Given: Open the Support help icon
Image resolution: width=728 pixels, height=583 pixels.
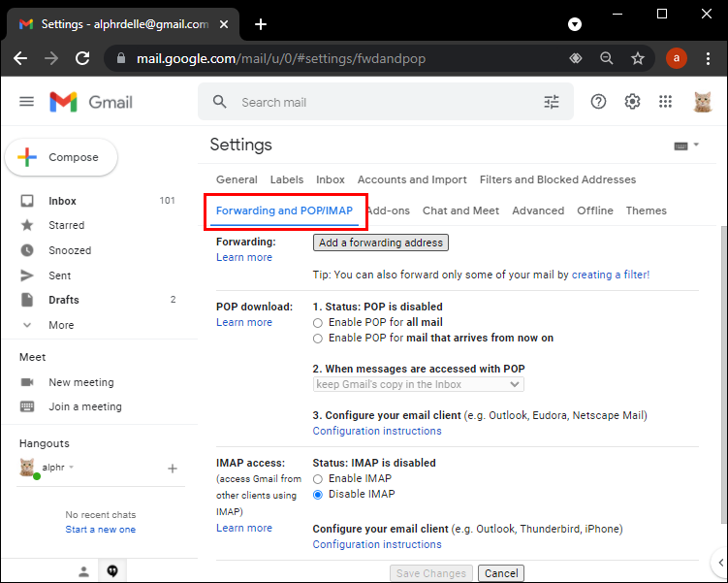Looking at the screenshot, I should click(x=598, y=102).
